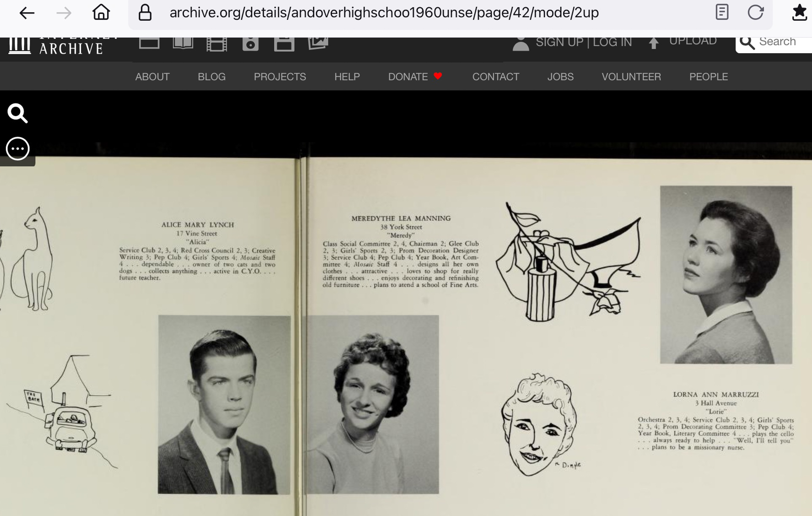Open PEOPLE in navigation menu
This screenshot has height=516, width=812.
point(709,77)
